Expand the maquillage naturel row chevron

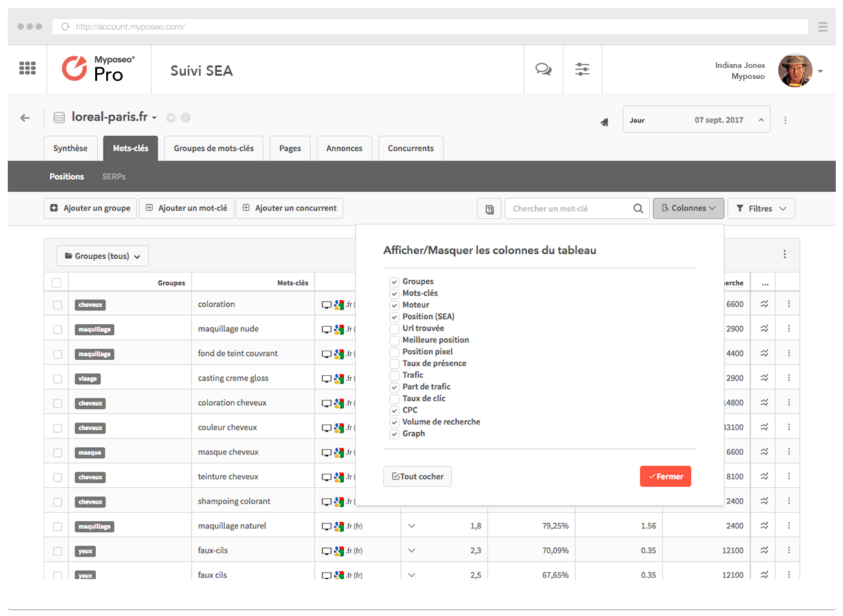click(x=412, y=526)
